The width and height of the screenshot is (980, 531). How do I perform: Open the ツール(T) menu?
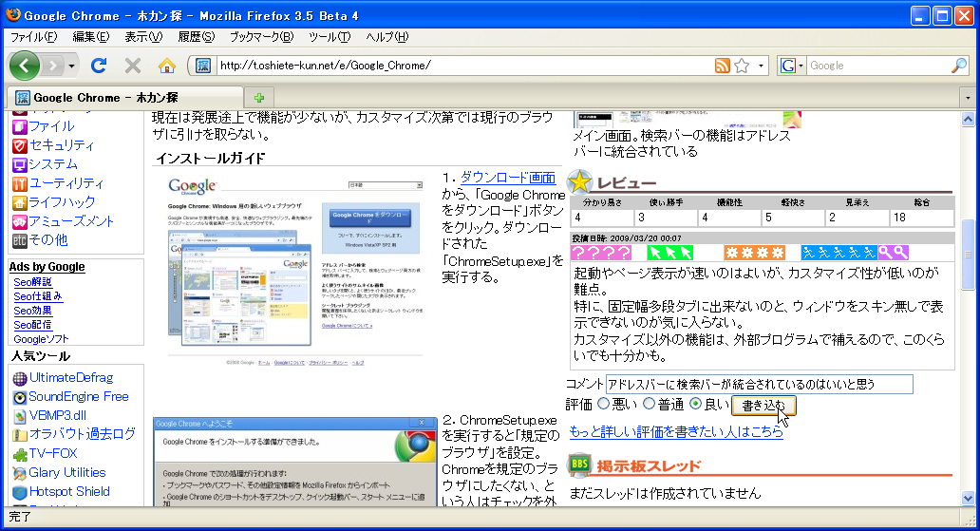pyautogui.click(x=330, y=37)
